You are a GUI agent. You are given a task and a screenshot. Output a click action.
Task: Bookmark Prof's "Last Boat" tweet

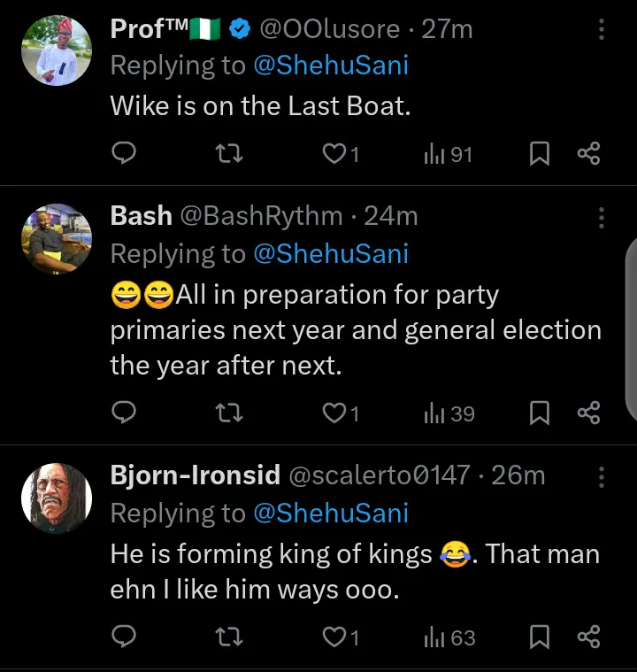point(540,155)
